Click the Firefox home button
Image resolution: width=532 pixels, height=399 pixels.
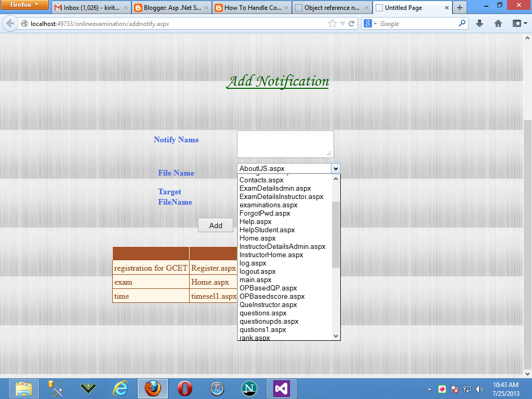(498, 23)
